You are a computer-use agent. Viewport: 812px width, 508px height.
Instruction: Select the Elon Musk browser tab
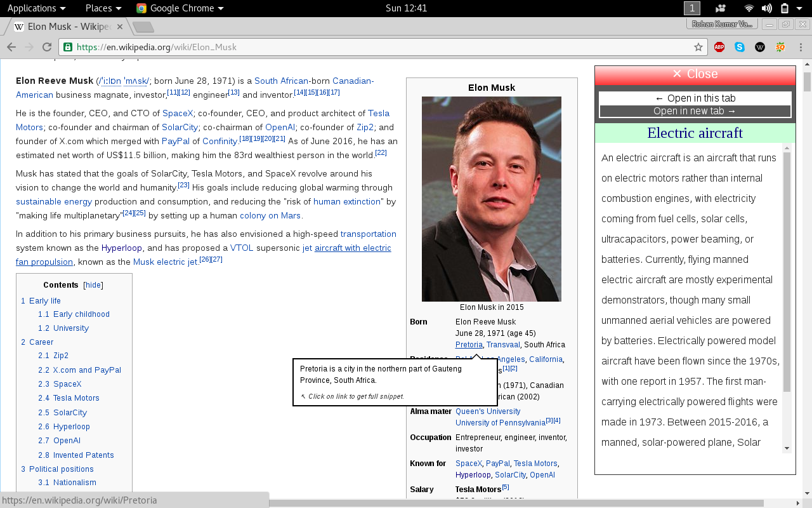pos(62,27)
